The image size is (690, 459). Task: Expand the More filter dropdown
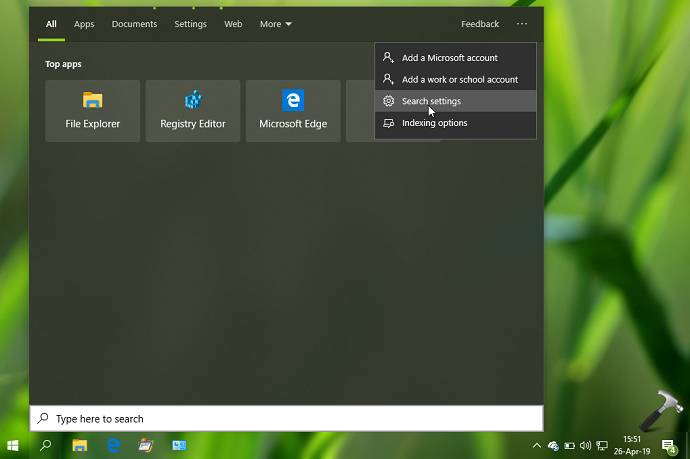275,24
